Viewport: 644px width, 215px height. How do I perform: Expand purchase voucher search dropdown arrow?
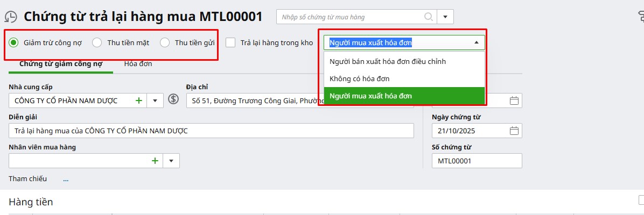pyautogui.click(x=445, y=17)
